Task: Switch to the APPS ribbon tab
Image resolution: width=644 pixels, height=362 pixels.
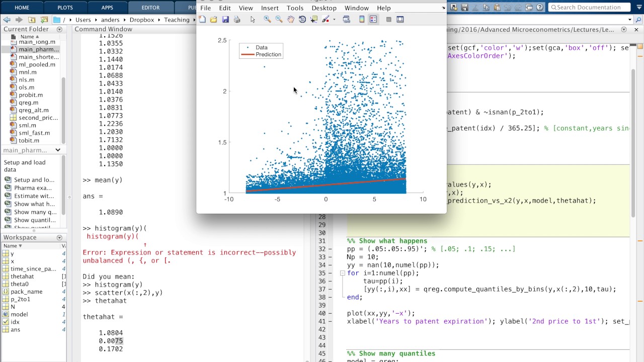Action: (107, 8)
